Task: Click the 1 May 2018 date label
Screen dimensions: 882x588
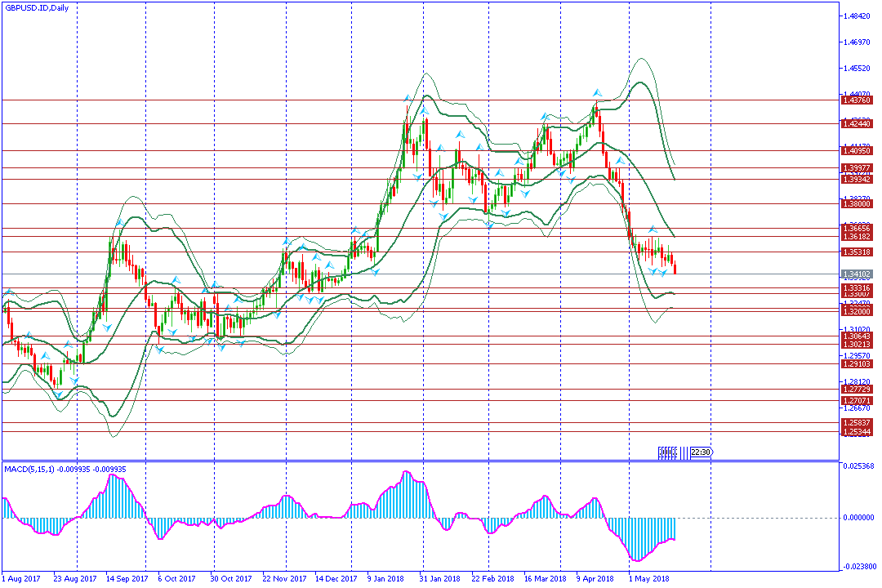Action: coord(650,578)
